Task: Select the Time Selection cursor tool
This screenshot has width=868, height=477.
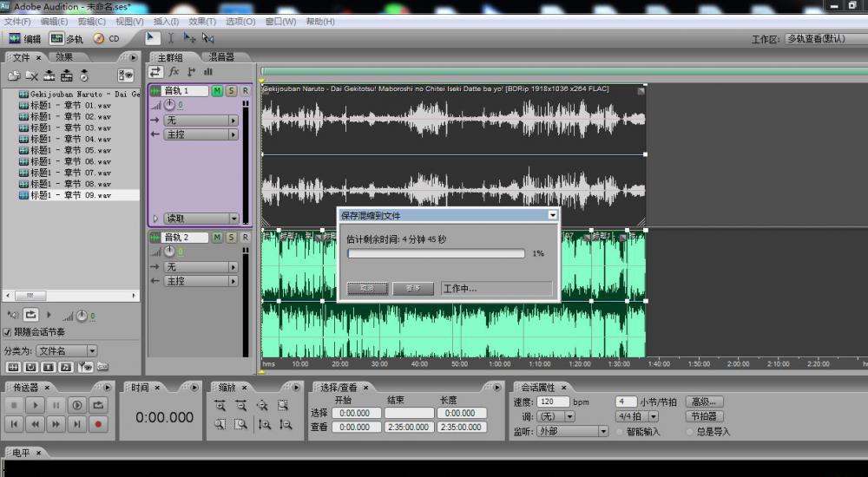Action: [170, 37]
